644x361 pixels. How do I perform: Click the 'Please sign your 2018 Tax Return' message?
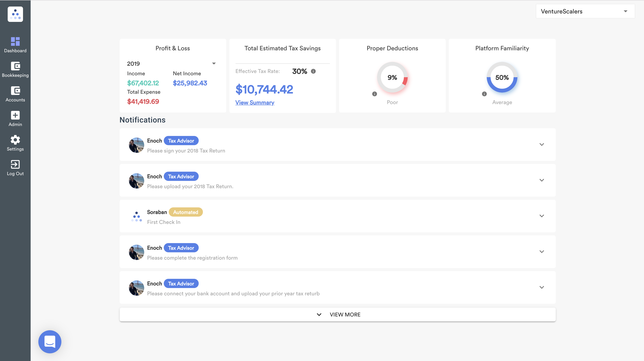click(186, 151)
